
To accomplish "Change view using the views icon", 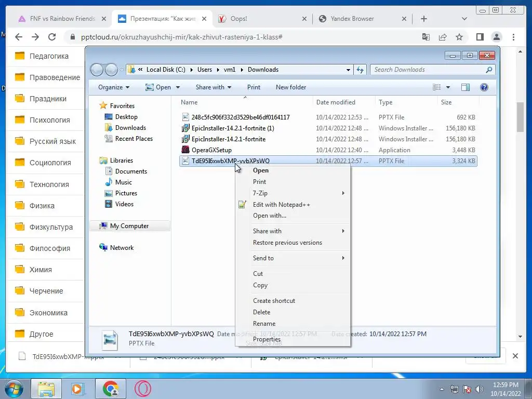I will 436,87.
